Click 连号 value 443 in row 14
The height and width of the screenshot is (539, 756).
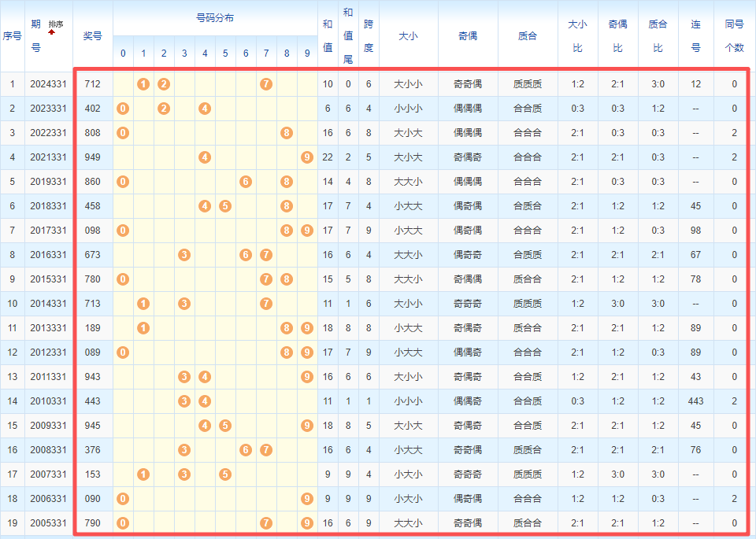coord(695,401)
